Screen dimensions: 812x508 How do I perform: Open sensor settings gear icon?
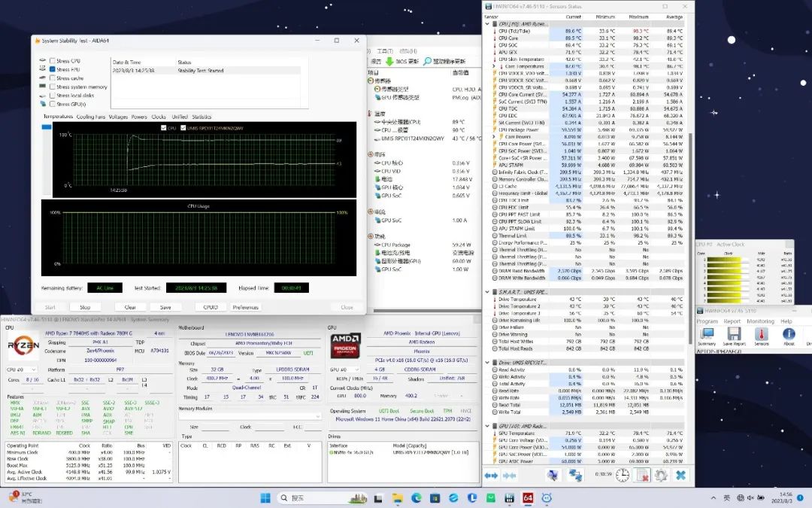661,475
